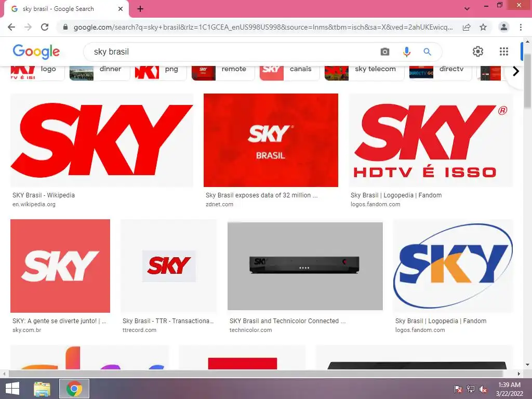Viewport: 532px width, 399px height.
Task: Open Sky Brasil exposes data zdnet link
Action: (x=262, y=195)
